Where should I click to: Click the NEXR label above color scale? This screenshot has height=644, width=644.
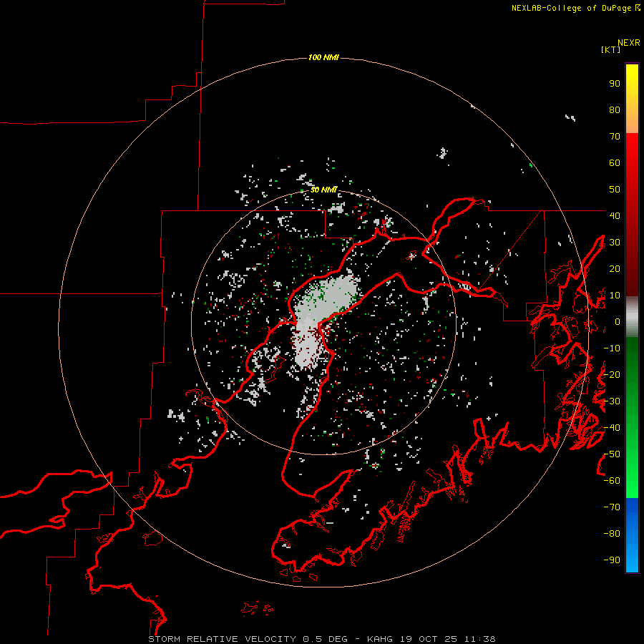coord(629,43)
